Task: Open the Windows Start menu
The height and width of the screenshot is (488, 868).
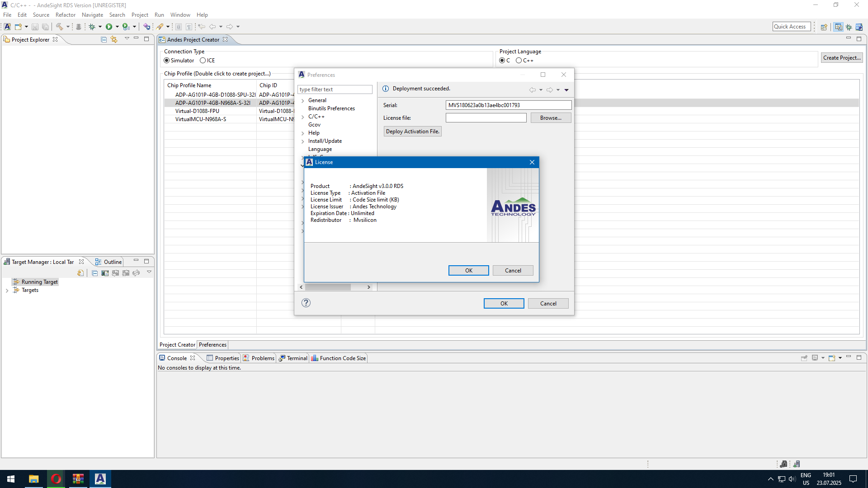Action: [x=11, y=479]
